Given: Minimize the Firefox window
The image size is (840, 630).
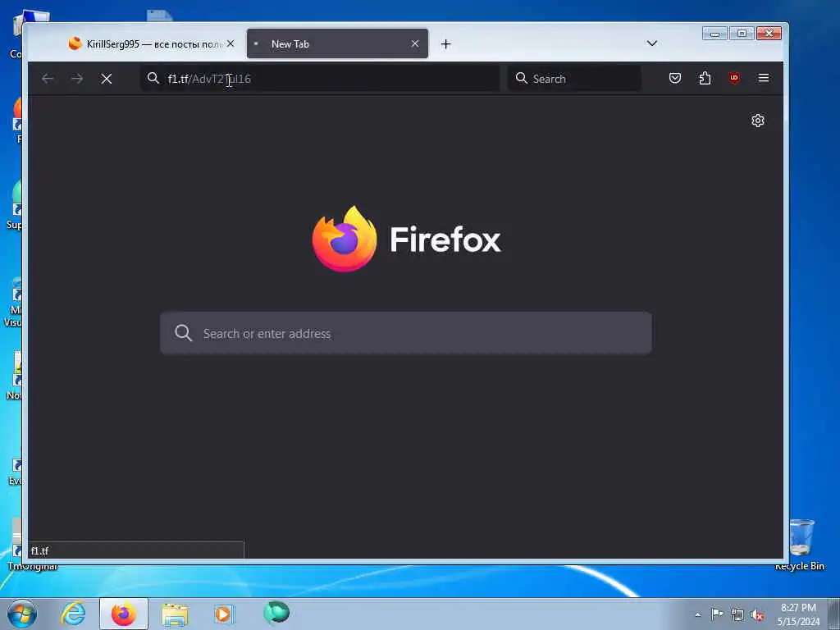Looking at the screenshot, I should click(714, 33).
